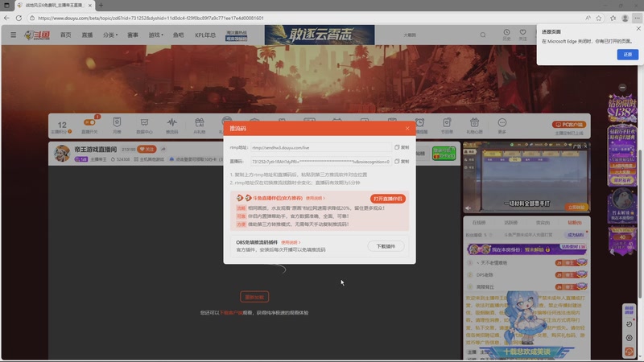Go back in browser

click(x=6, y=18)
